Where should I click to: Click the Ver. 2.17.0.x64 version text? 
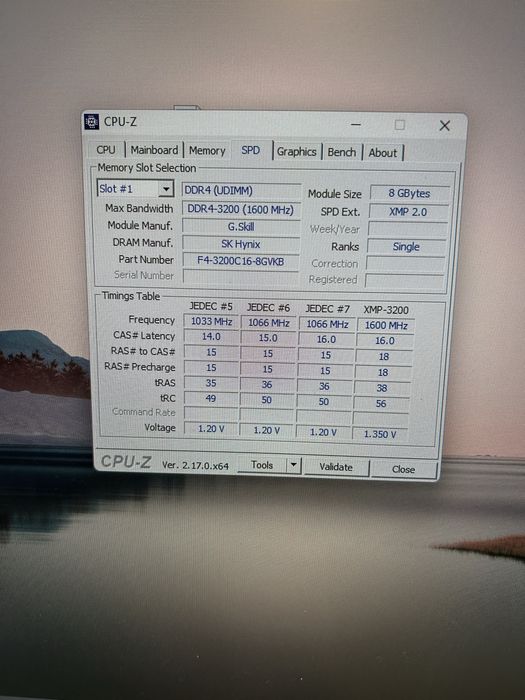tap(195, 465)
